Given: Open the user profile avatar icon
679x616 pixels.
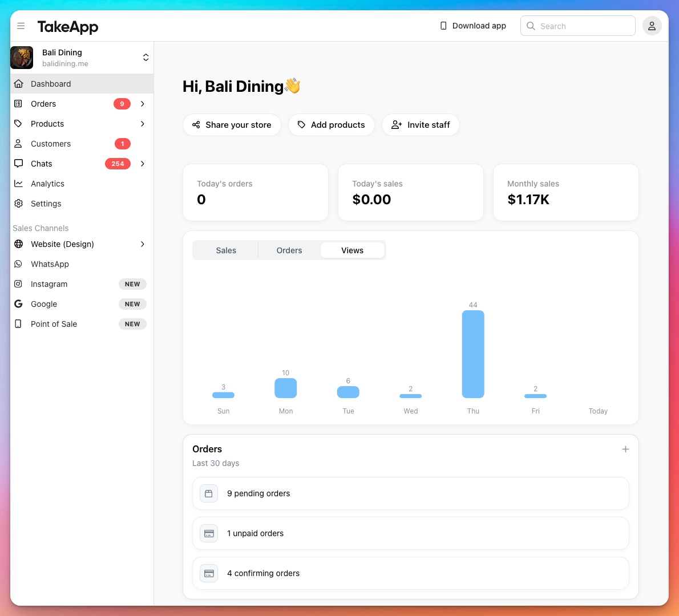Looking at the screenshot, I should click(651, 26).
